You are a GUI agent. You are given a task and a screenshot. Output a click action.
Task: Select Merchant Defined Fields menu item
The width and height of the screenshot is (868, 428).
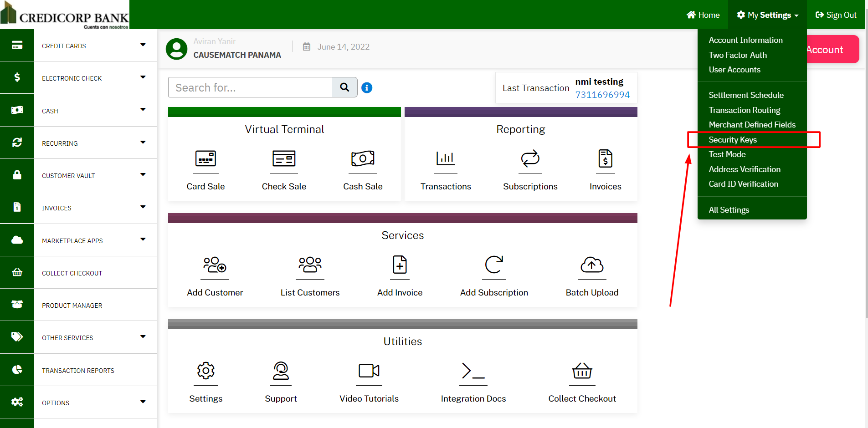(x=752, y=125)
